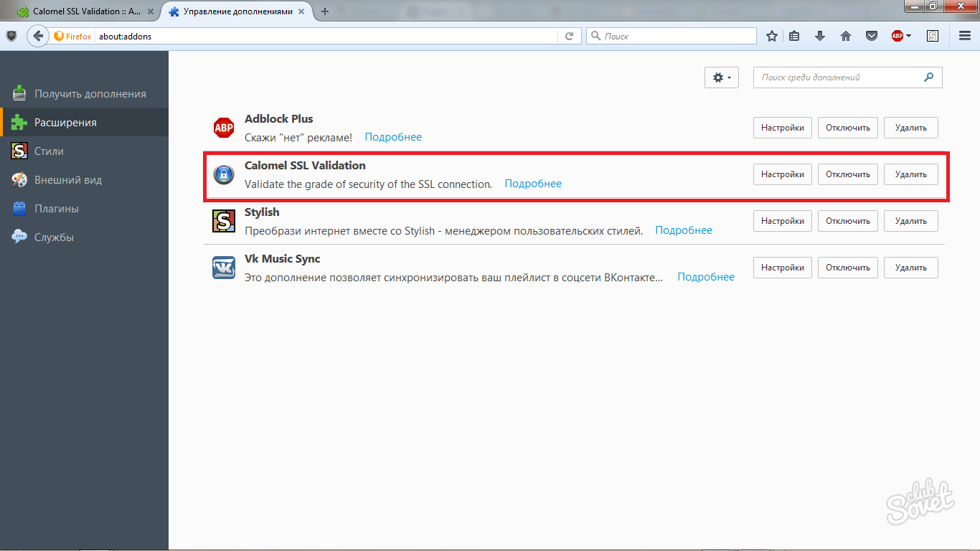Image resolution: width=980 pixels, height=551 pixels.
Task: Click Подробнее link for Calomel SSL Validation
Action: click(x=533, y=184)
